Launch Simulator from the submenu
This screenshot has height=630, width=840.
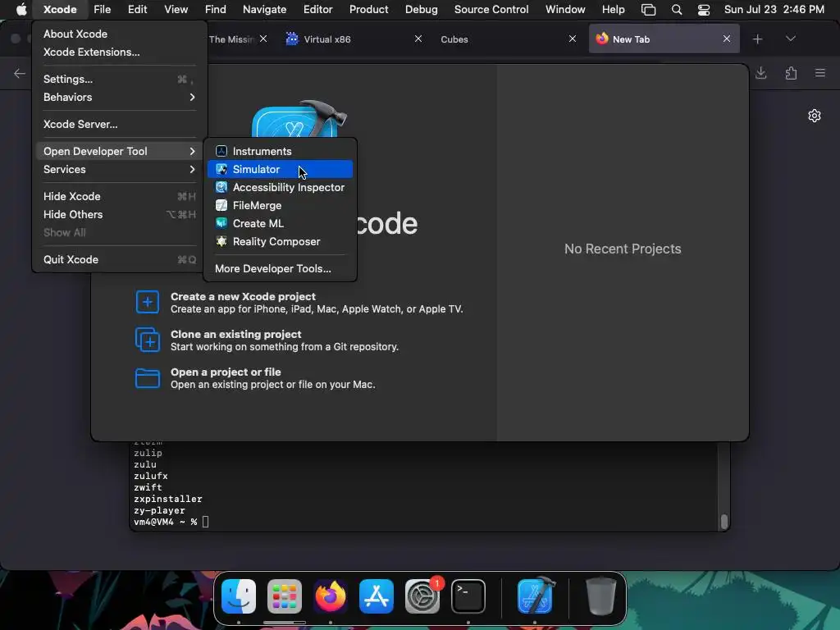pyautogui.click(x=280, y=169)
